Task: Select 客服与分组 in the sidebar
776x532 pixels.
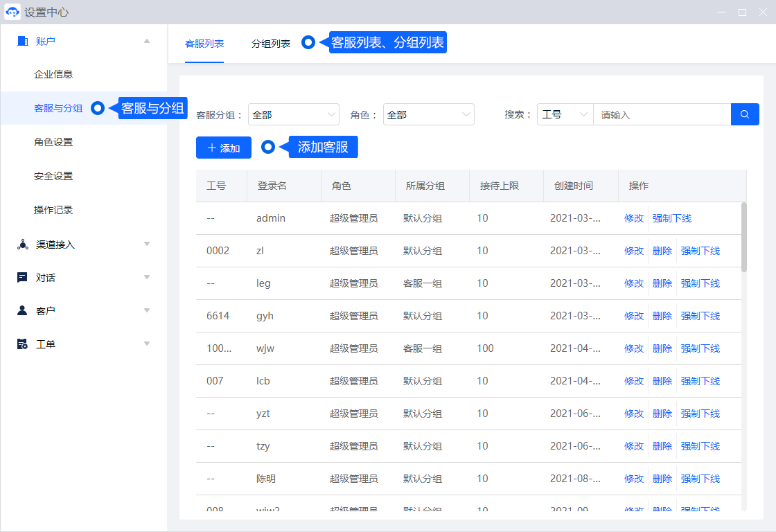Action: pos(58,108)
